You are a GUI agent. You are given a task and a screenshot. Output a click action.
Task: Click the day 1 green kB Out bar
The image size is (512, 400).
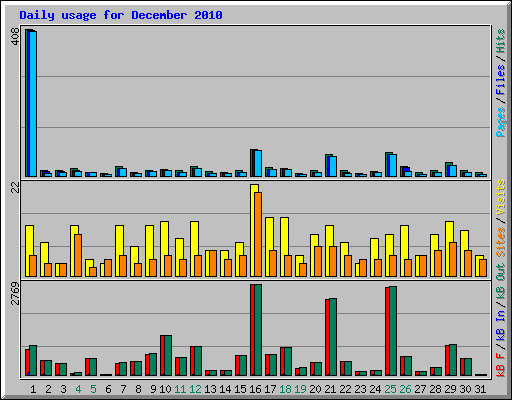pyautogui.click(x=33, y=360)
